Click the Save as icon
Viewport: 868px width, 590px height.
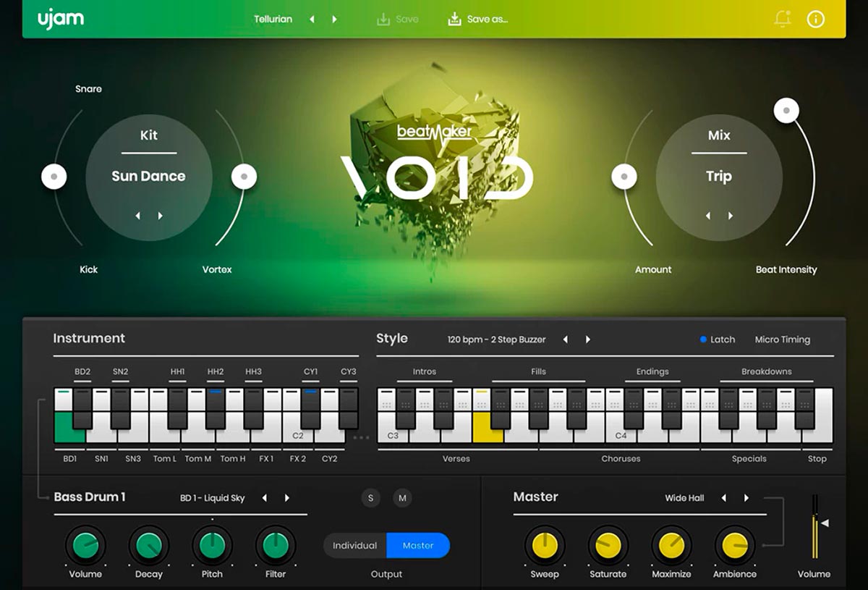coord(454,19)
